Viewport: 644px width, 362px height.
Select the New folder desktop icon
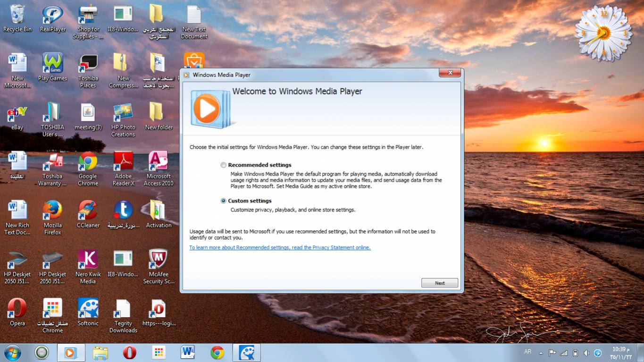pos(159,117)
